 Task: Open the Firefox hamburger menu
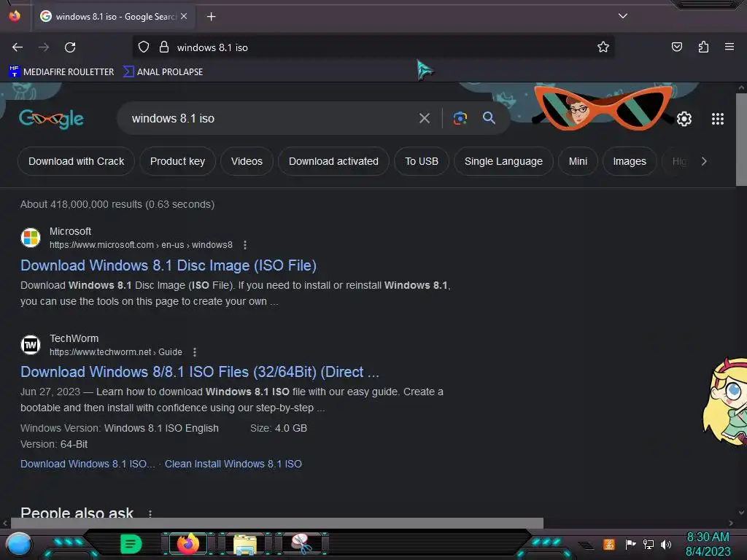click(x=729, y=47)
